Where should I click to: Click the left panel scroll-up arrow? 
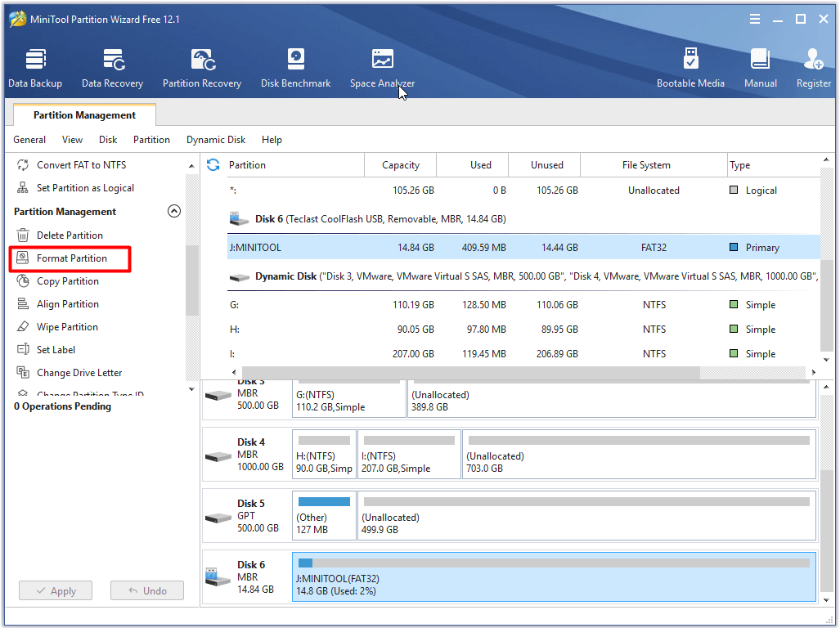coord(191,166)
